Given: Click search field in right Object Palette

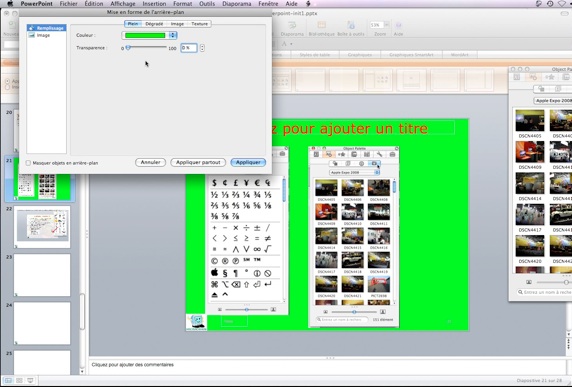Looking at the screenshot, I should click(545, 292).
